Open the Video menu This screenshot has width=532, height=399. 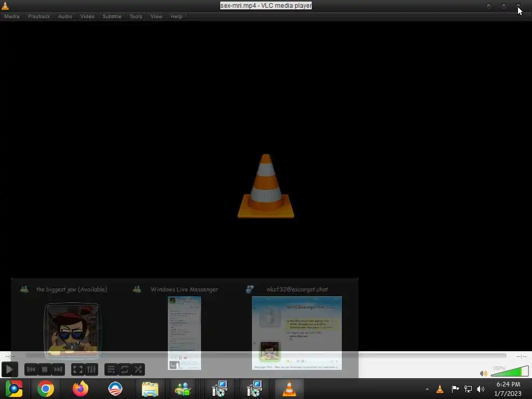pos(87,16)
